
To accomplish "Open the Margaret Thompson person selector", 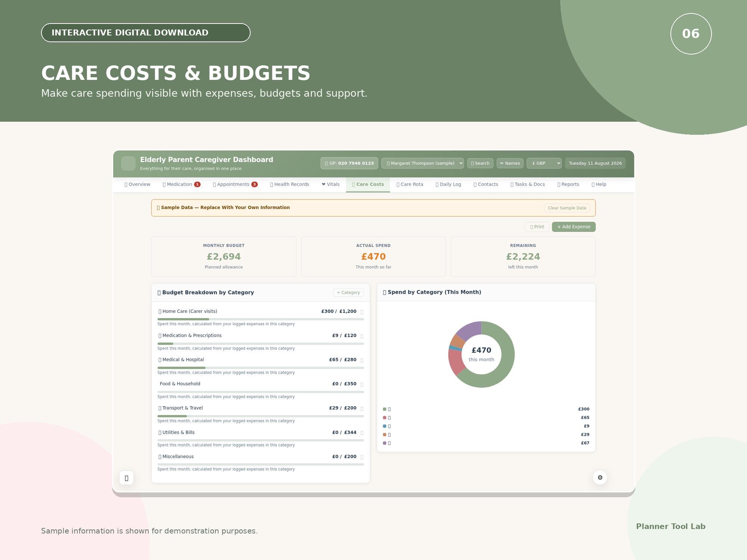I will (422, 163).
